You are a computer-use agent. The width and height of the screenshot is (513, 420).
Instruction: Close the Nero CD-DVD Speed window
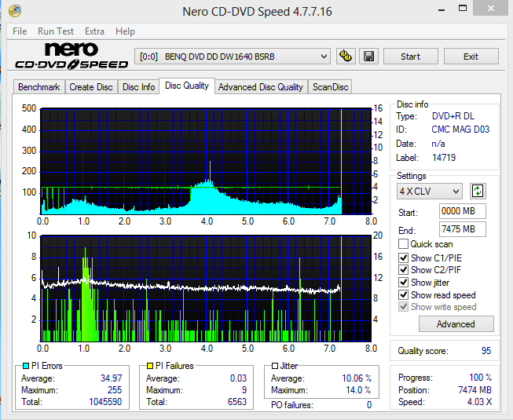click(x=490, y=9)
